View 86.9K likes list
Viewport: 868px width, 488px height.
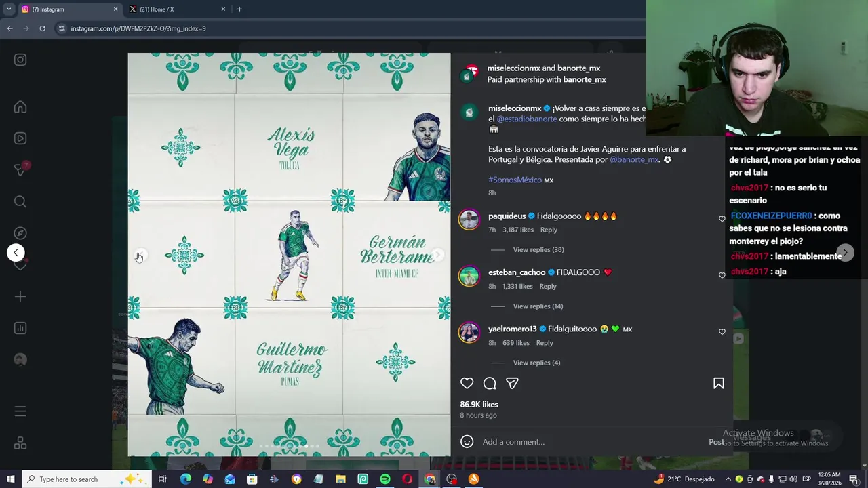point(479,404)
